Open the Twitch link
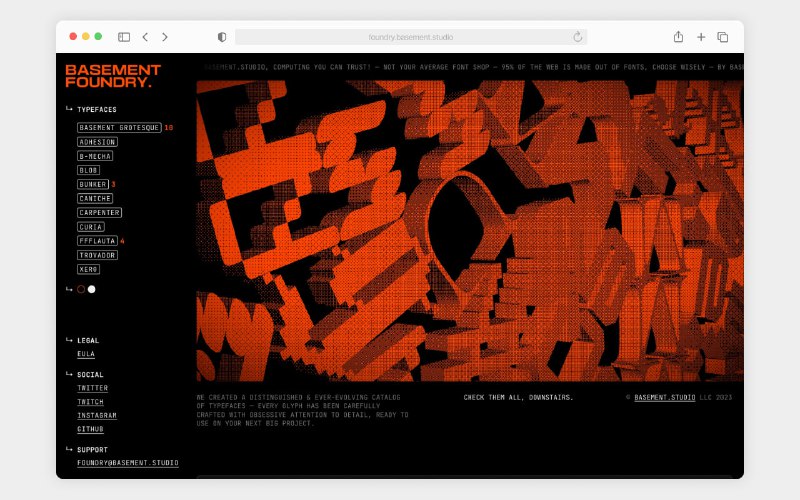Viewport: 800px width, 500px height. coord(90,402)
